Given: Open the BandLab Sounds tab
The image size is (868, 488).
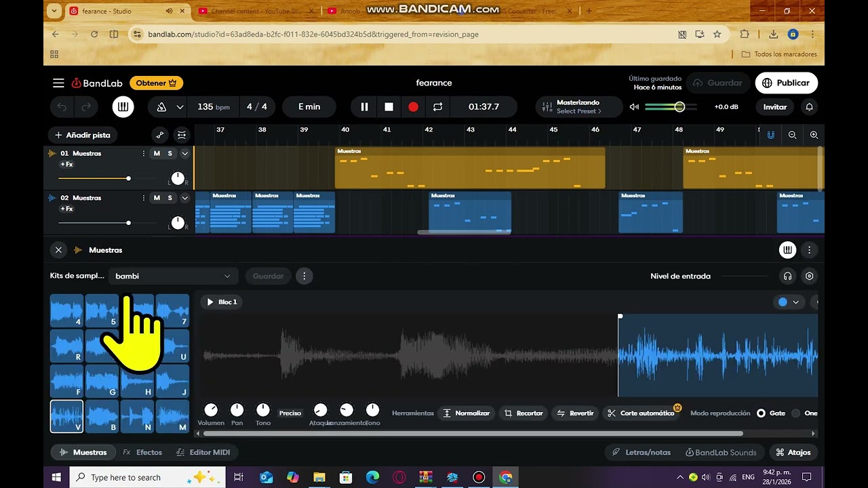Looking at the screenshot, I should click(x=721, y=452).
